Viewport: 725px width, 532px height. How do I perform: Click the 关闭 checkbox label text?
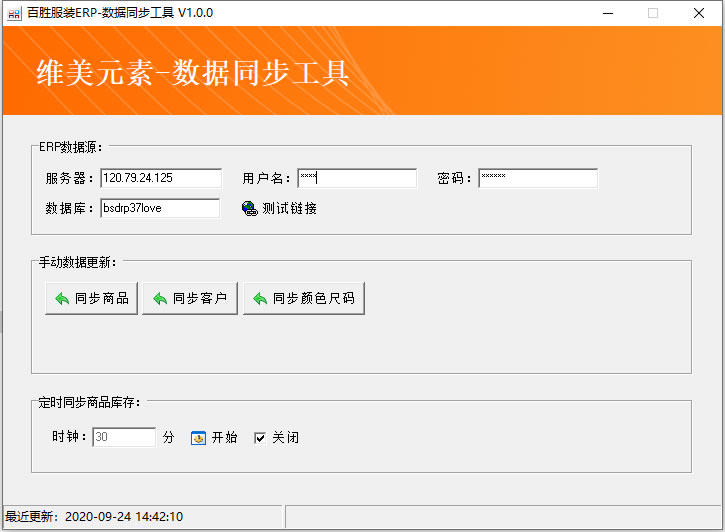pyautogui.click(x=286, y=438)
